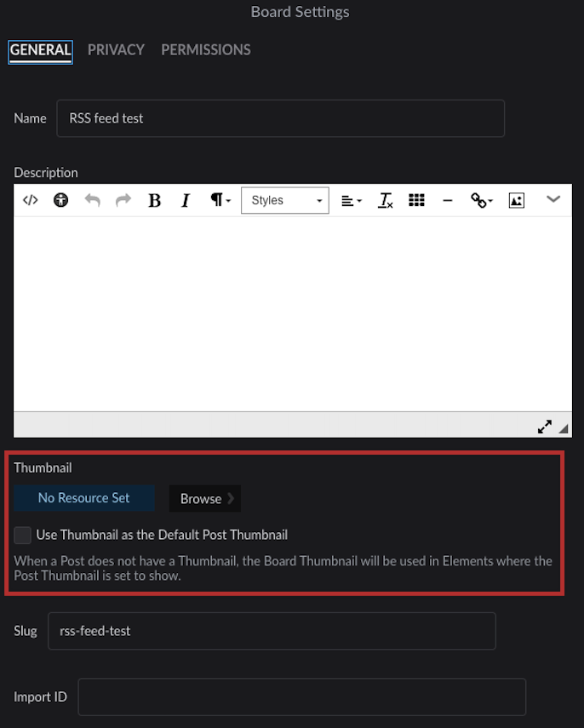Switch to the PERMISSIONS tab
Screen dimensions: 584x728
coord(206,49)
